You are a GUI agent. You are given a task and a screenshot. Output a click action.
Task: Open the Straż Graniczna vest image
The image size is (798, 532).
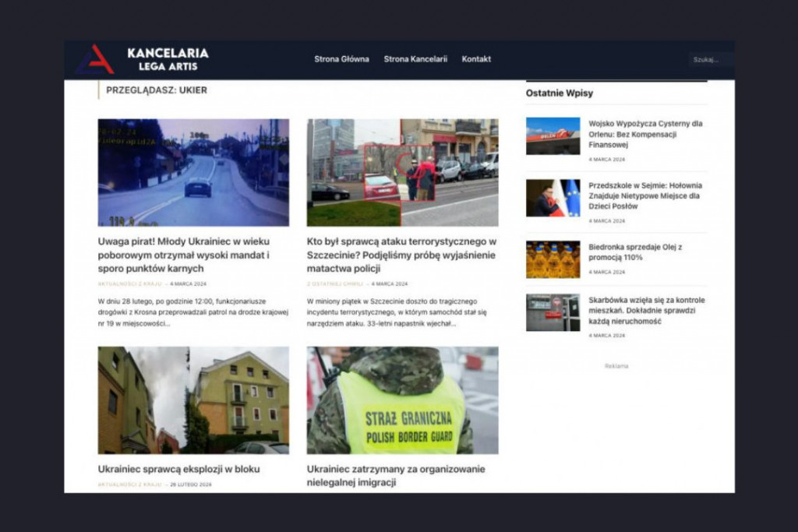click(402, 400)
